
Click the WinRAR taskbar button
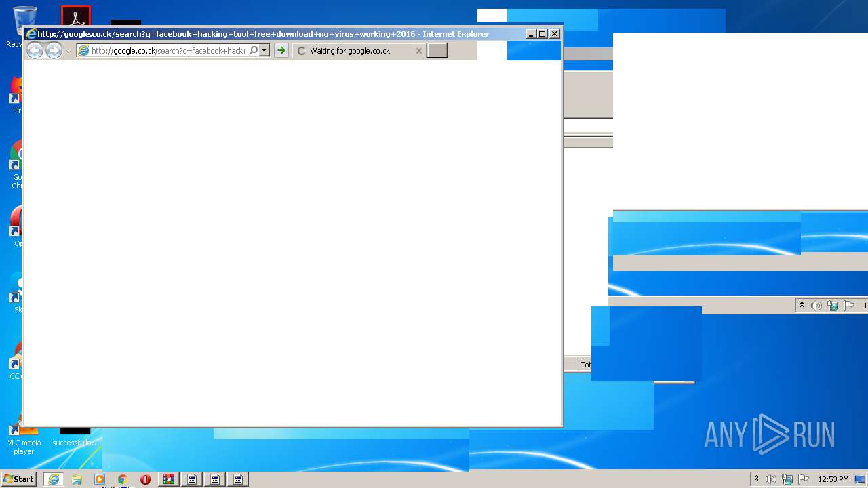169,479
